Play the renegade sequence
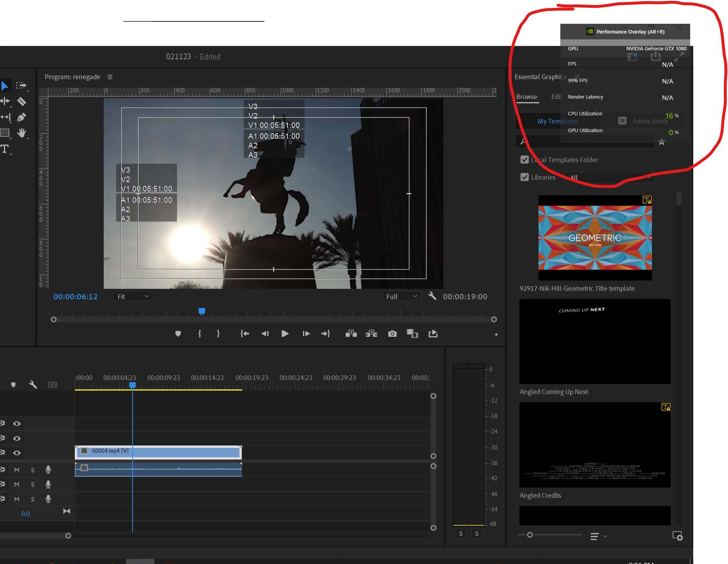 coord(285,334)
